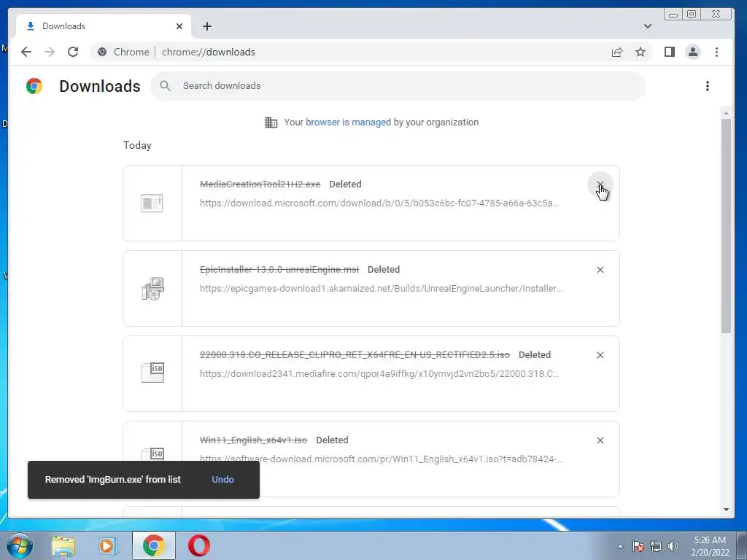Open the side panel icon
Image resolution: width=747 pixels, height=560 pixels.
tap(670, 52)
